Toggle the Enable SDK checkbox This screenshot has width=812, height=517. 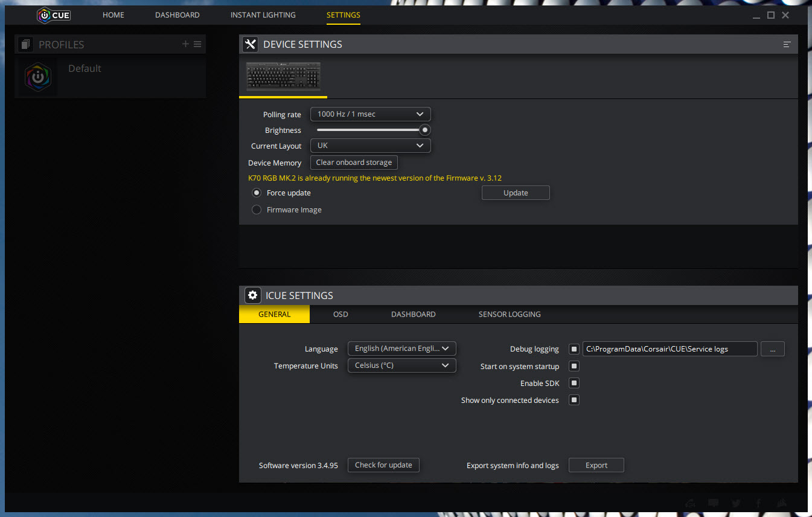(x=574, y=383)
